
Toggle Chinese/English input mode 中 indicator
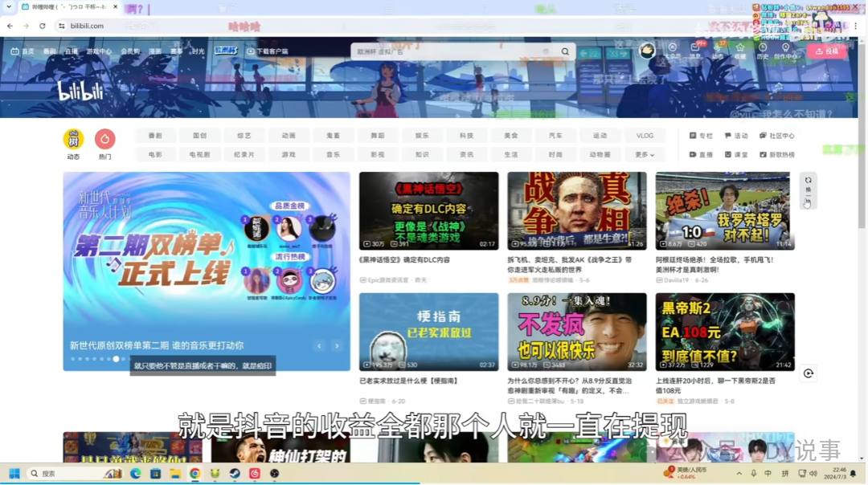click(768, 474)
